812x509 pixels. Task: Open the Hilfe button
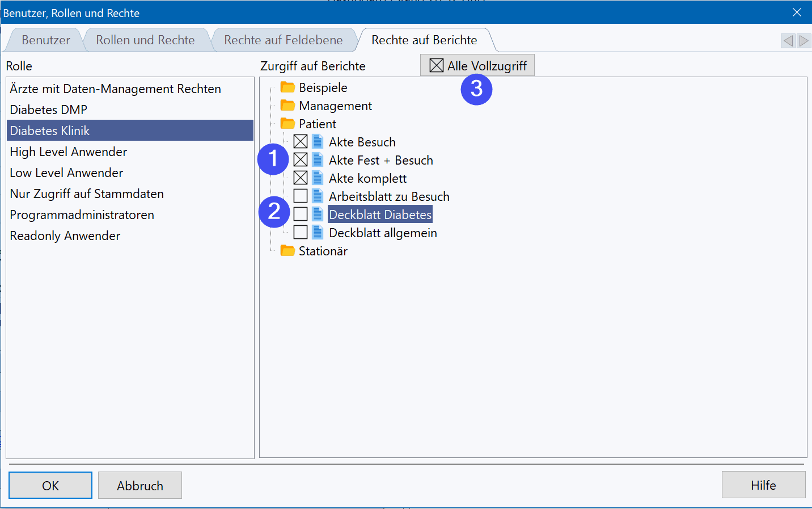[763, 485]
